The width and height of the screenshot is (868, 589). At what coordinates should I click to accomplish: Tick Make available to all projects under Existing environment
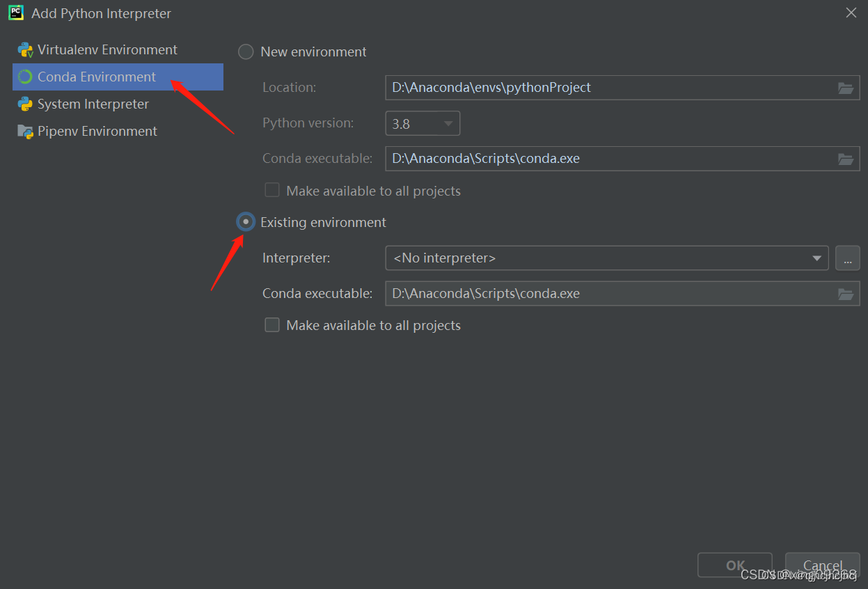[272, 325]
